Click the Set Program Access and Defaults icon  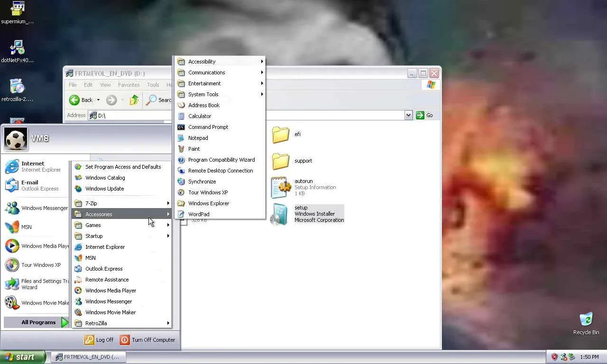[x=78, y=167]
